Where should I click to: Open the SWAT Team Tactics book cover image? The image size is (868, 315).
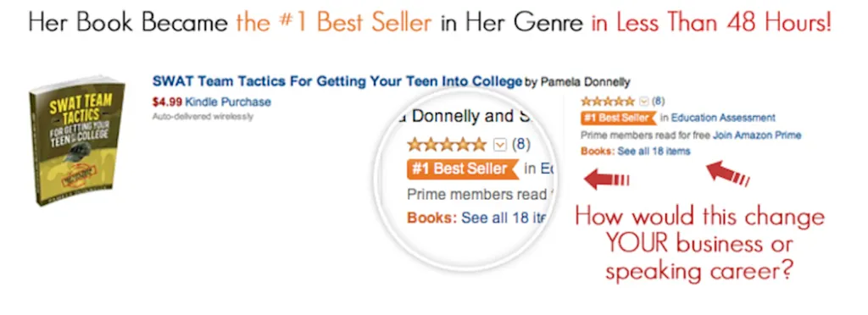[77, 141]
